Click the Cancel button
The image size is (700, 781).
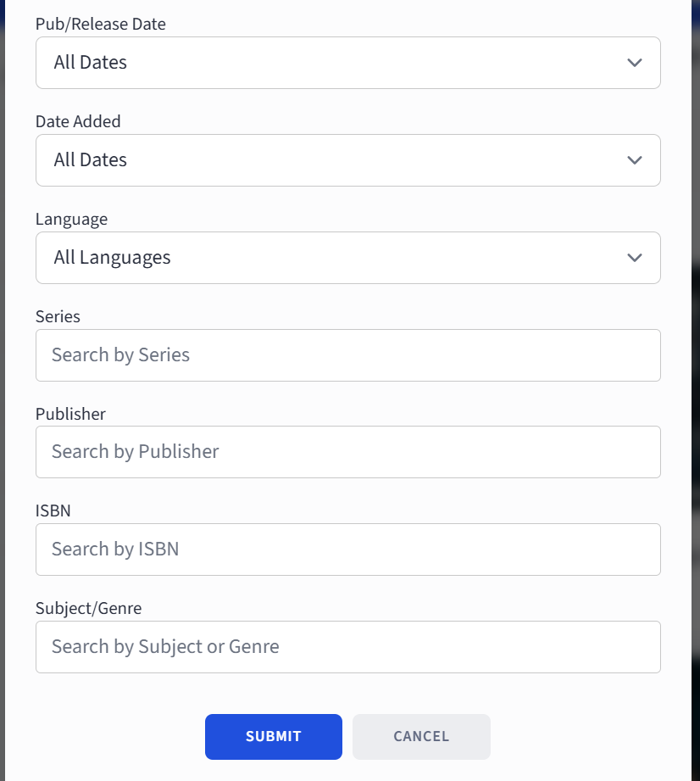(421, 736)
